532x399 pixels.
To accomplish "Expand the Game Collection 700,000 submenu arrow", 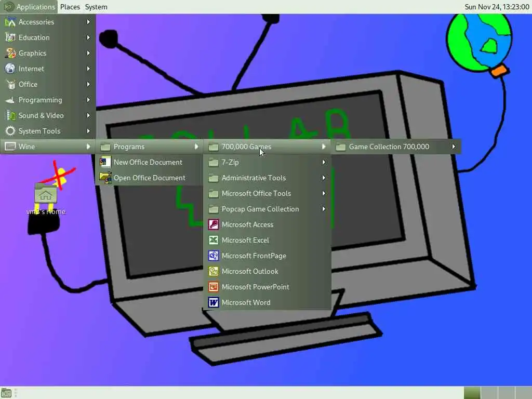I will tap(454, 147).
